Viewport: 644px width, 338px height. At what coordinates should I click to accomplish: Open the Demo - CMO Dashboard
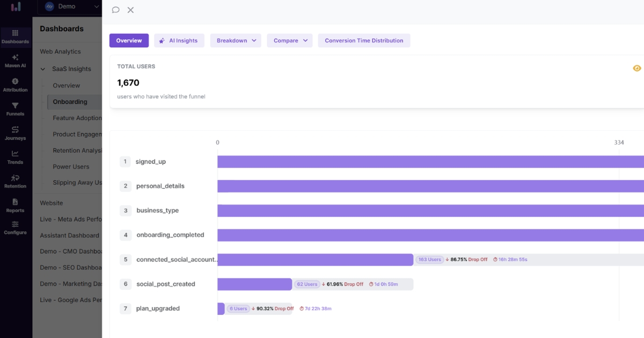coord(71,251)
